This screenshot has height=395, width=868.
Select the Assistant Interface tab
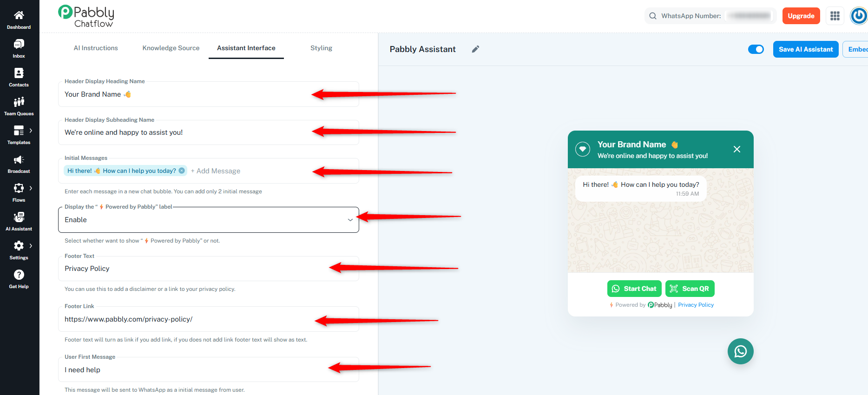pyautogui.click(x=246, y=48)
